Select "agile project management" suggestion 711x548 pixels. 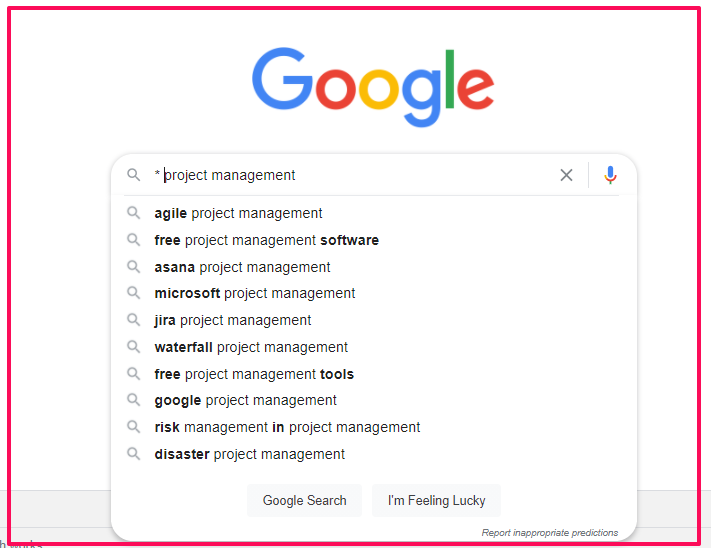pos(238,213)
